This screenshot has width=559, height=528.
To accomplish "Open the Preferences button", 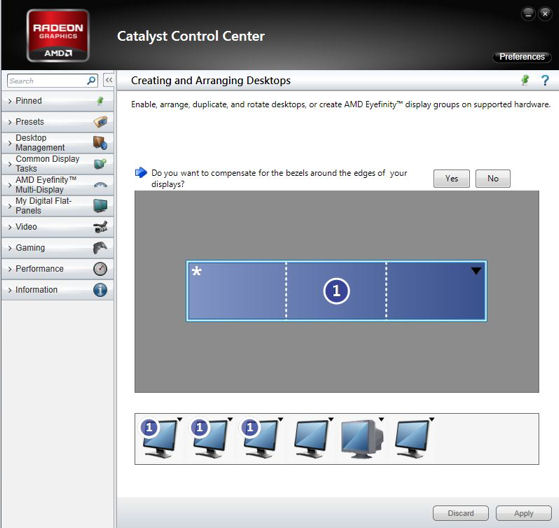I will tap(522, 57).
